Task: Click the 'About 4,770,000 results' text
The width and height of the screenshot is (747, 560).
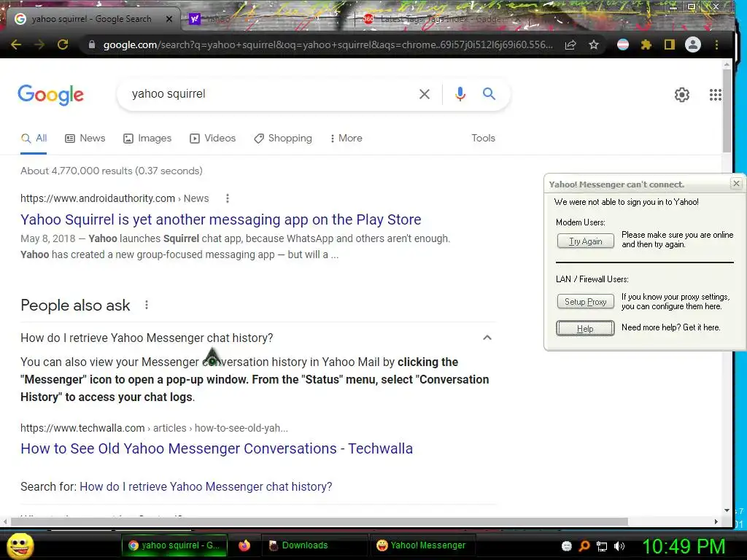Action: (x=112, y=171)
